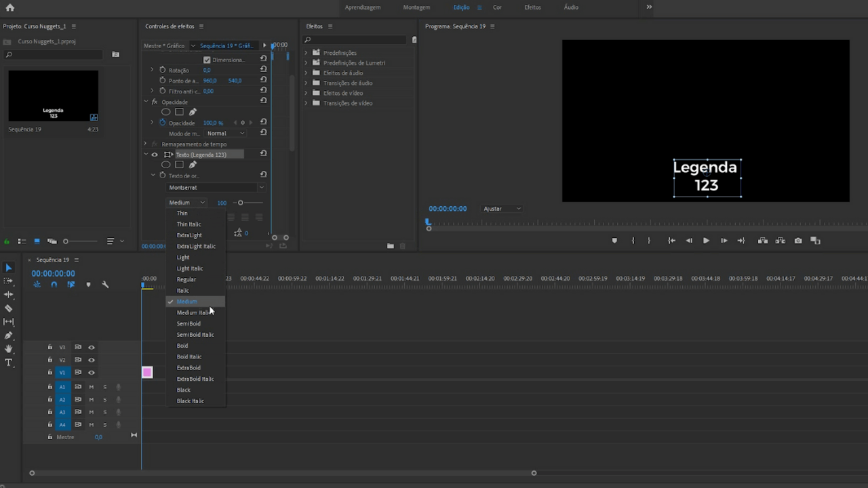Select the Slip tool
Screen dimensions: 868x488
point(9,322)
